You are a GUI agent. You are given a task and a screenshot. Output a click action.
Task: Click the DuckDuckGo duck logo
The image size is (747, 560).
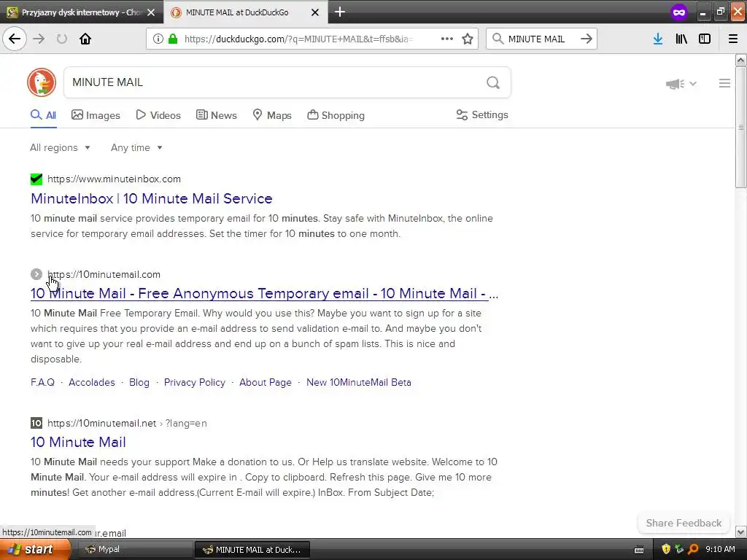coord(42,82)
